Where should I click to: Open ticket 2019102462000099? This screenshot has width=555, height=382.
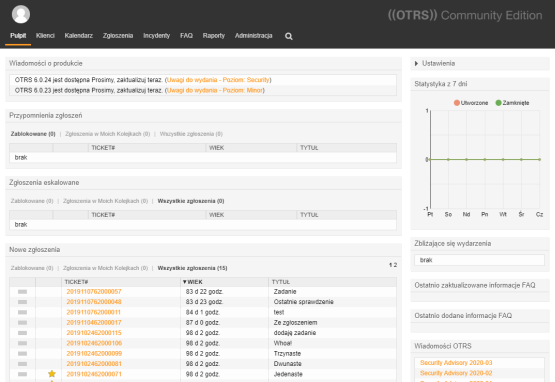pos(94,353)
